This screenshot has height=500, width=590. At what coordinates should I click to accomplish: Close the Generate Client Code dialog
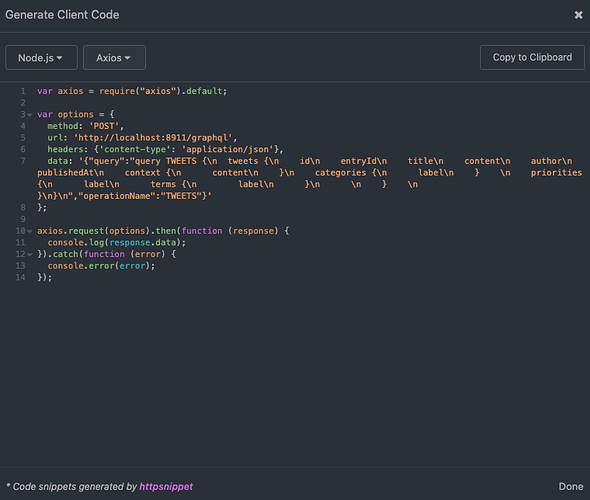click(x=578, y=15)
